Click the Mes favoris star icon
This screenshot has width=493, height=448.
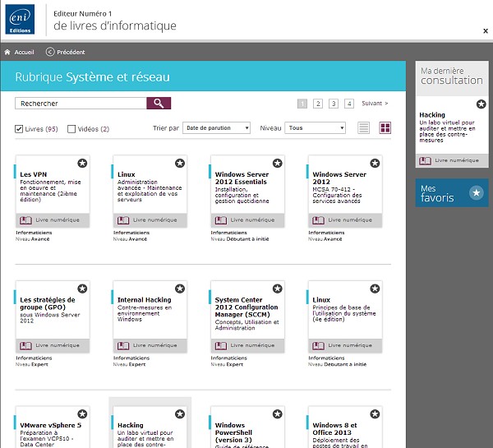click(x=477, y=193)
